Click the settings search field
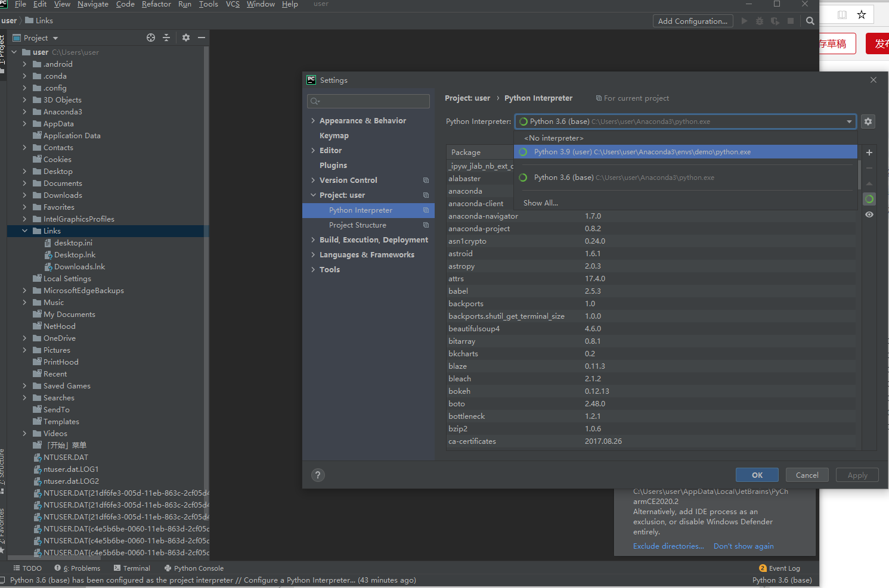 [x=368, y=101]
